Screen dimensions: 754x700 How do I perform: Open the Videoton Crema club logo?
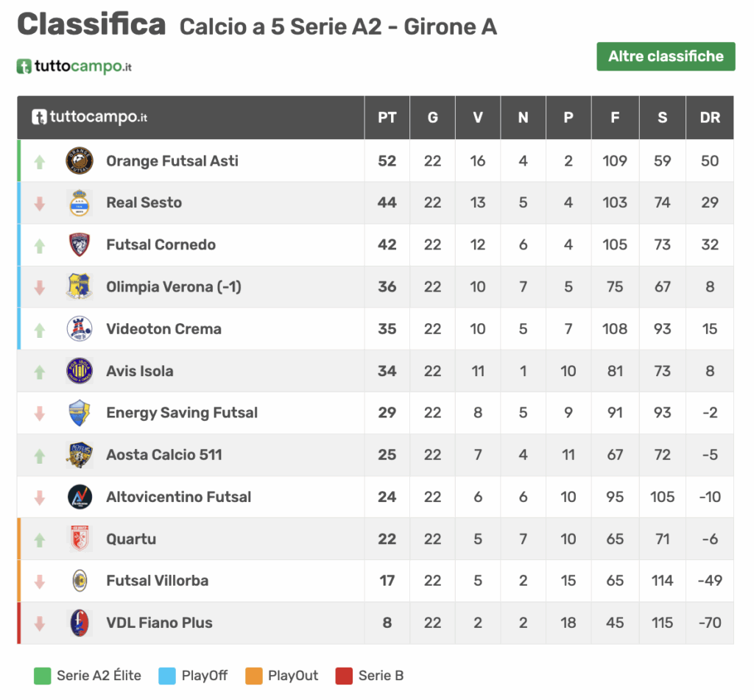[80, 328]
